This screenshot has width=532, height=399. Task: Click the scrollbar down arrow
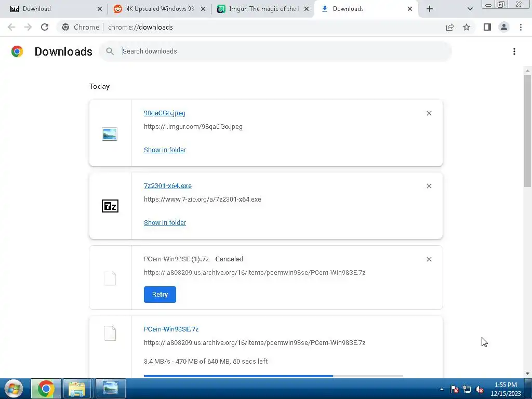pos(527,374)
